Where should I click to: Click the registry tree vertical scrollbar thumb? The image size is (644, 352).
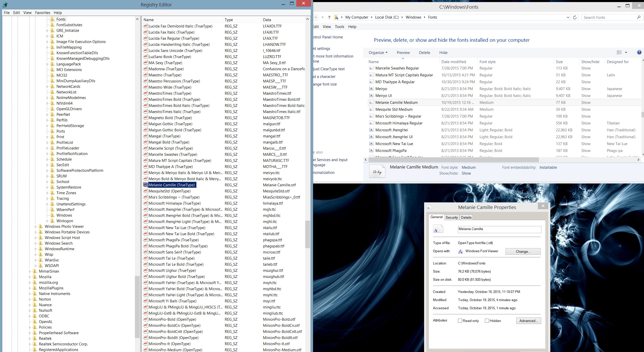click(137, 307)
